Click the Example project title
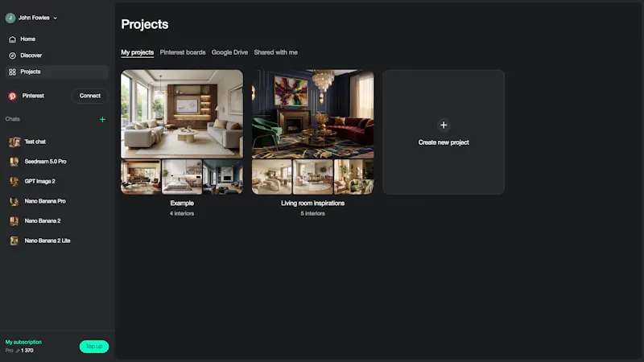The image size is (644, 362). (x=182, y=204)
